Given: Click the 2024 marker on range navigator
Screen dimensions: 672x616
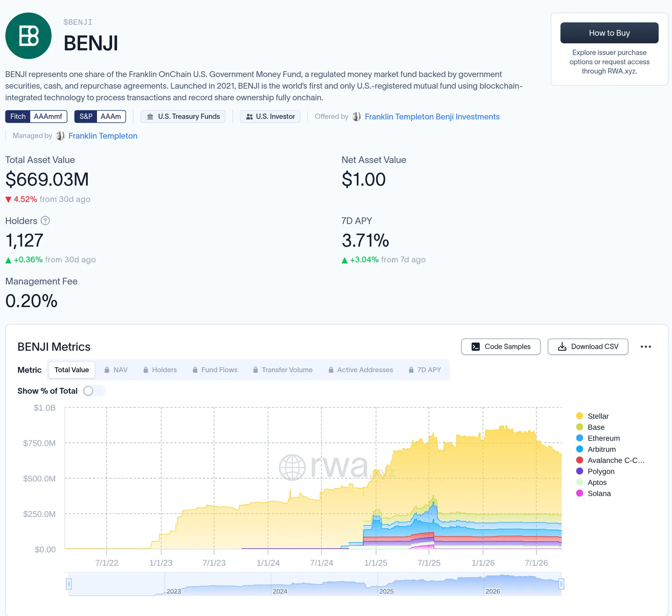Looking at the screenshot, I should 280,591.
